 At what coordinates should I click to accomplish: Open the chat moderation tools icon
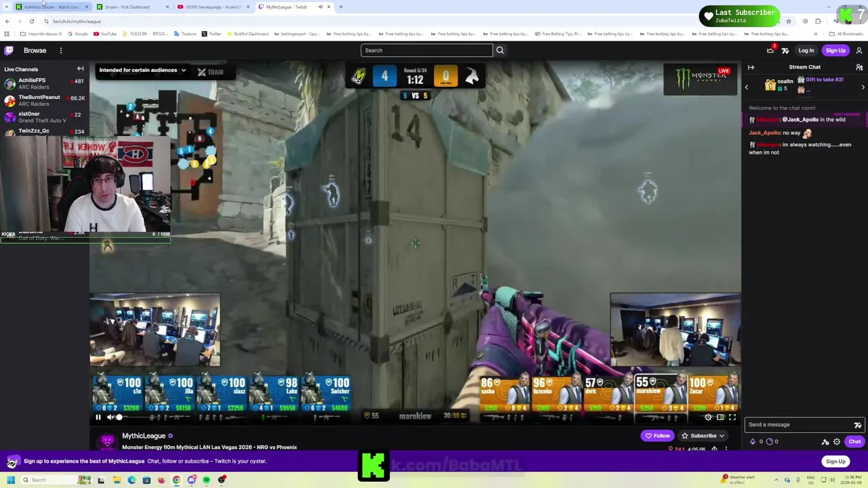[825, 442]
